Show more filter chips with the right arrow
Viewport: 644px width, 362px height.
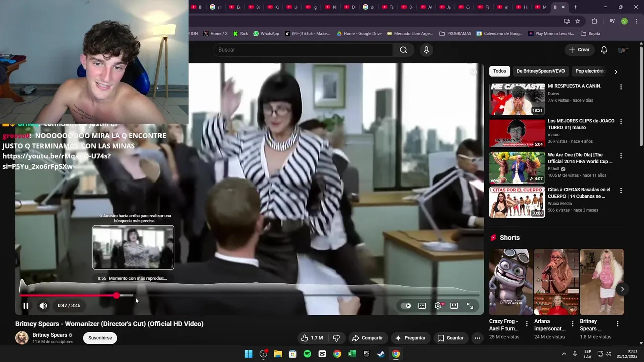[615, 71]
